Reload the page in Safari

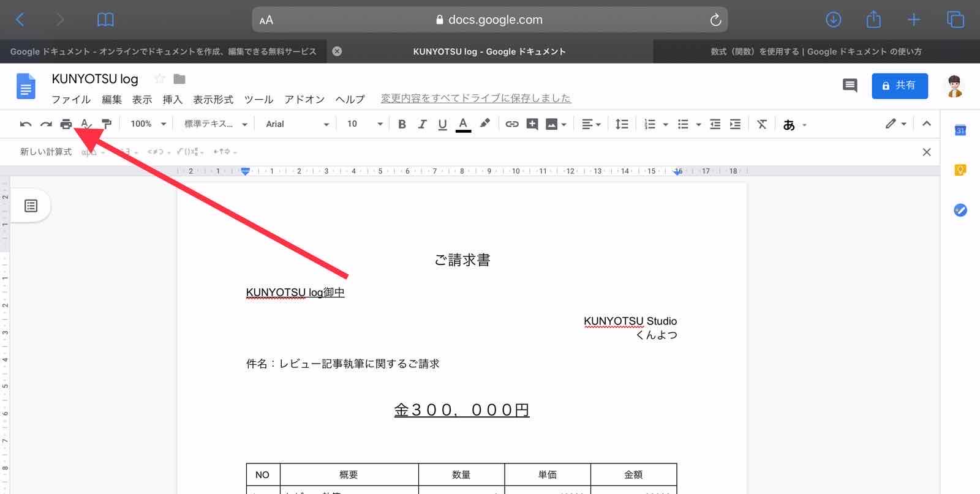(x=715, y=20)
